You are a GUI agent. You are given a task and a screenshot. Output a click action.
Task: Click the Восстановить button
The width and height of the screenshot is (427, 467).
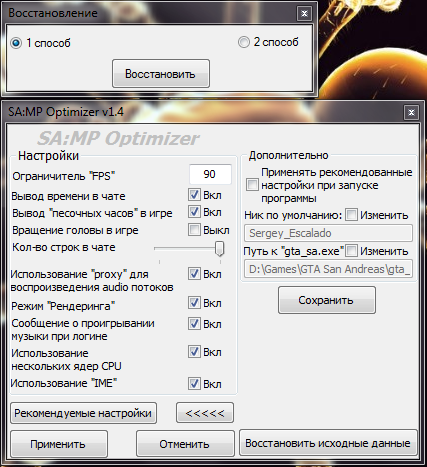point(161,74)
